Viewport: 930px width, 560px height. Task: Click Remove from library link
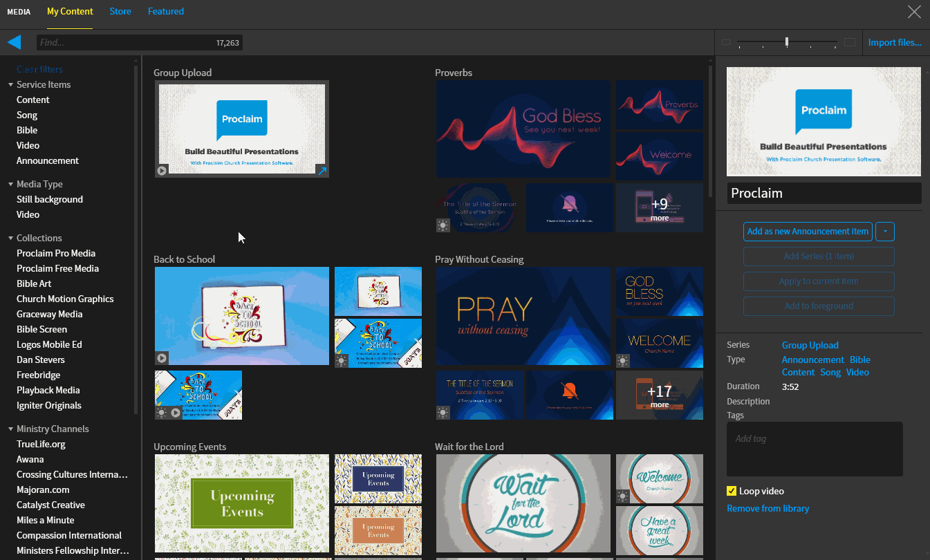[x=768, y=508]
